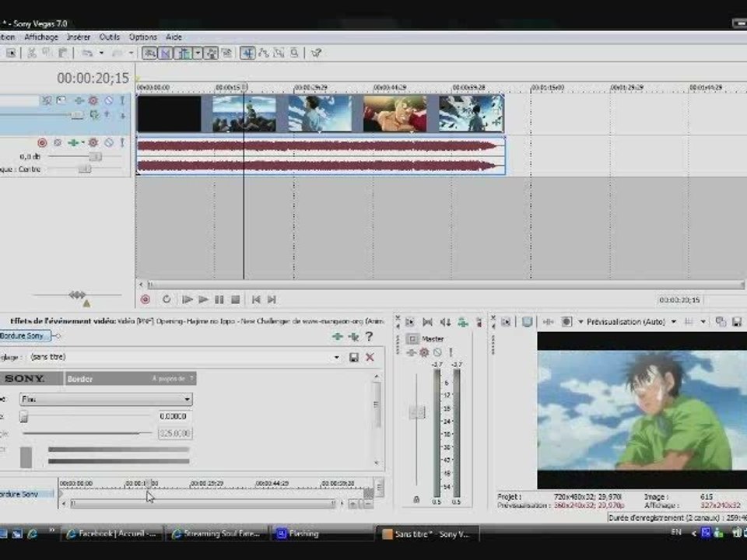
Task: Open the preview overlays grid dropdown arrow
Action: tap(703, 321)
